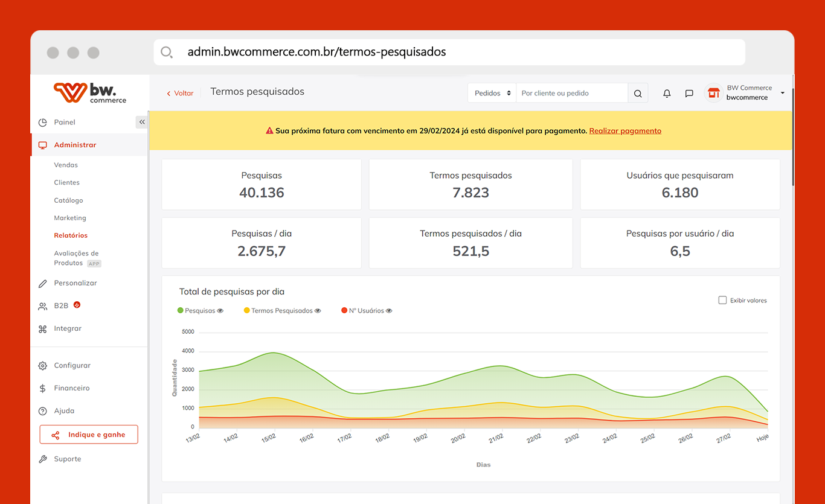The width and height of the screenshot is (825, 504).
Task: Toggle Pesquisas series visibility eye
Action: pos(220,311)
